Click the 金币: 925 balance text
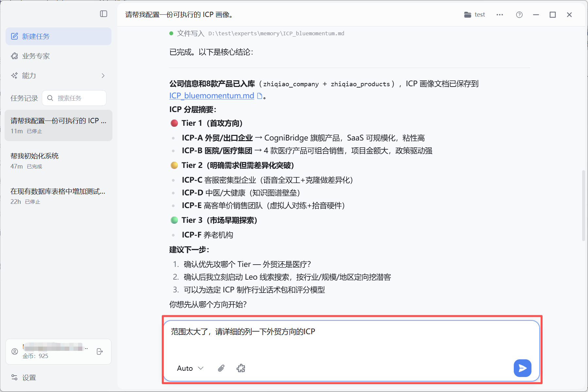Image resolution: width=588 pixels, height=392 pixels. point(35,356)
